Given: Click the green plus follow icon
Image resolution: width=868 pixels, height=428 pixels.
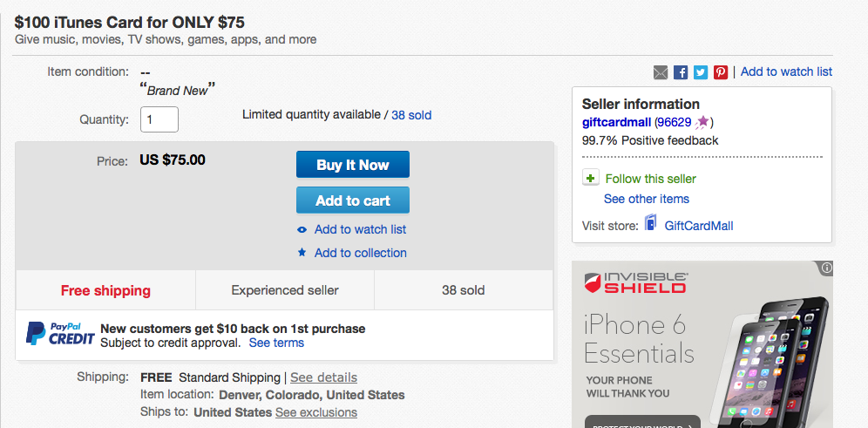Looking at the screenshot, I should (591, 178).
